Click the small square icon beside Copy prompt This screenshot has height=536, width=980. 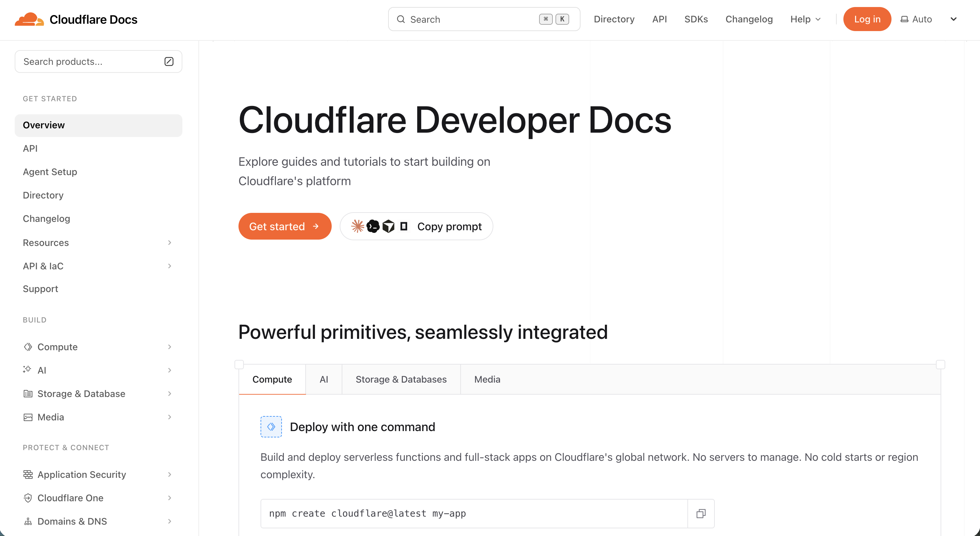pos(403,226)
